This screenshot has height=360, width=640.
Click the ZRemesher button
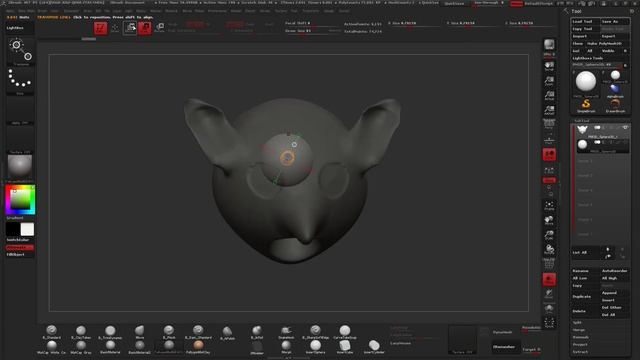tap(506, 347)
